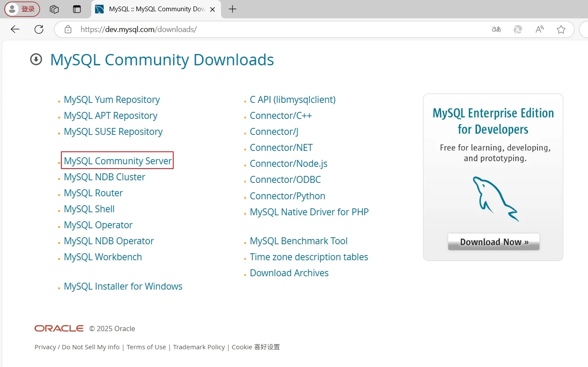Open the Privacy / Do Not Sell My Info link

click(x=77, y=347)
